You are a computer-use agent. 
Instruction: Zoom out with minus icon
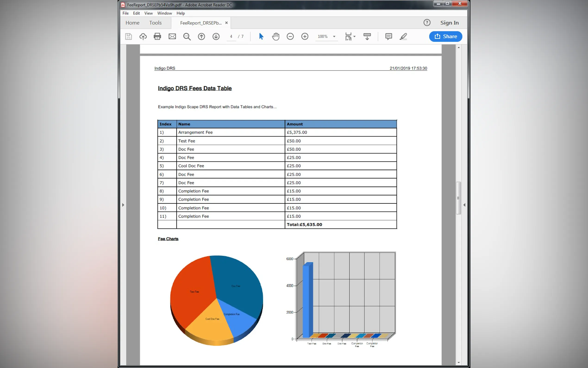coord(290,37)
